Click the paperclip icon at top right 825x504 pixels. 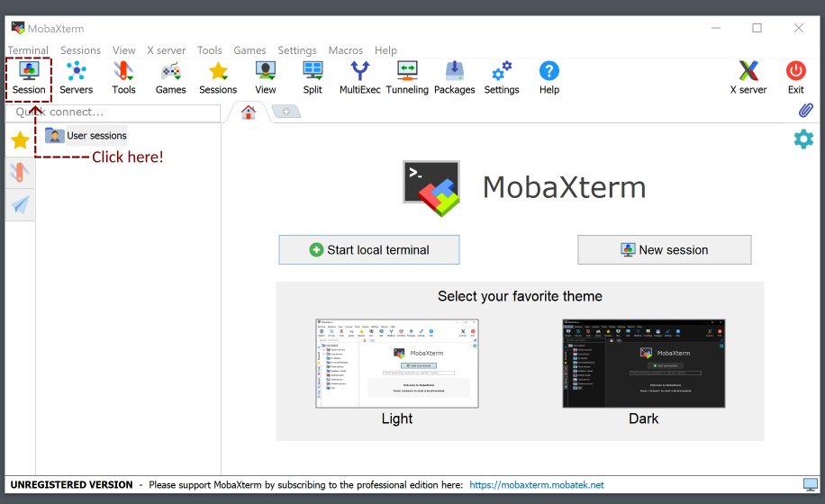pos(805,111)
